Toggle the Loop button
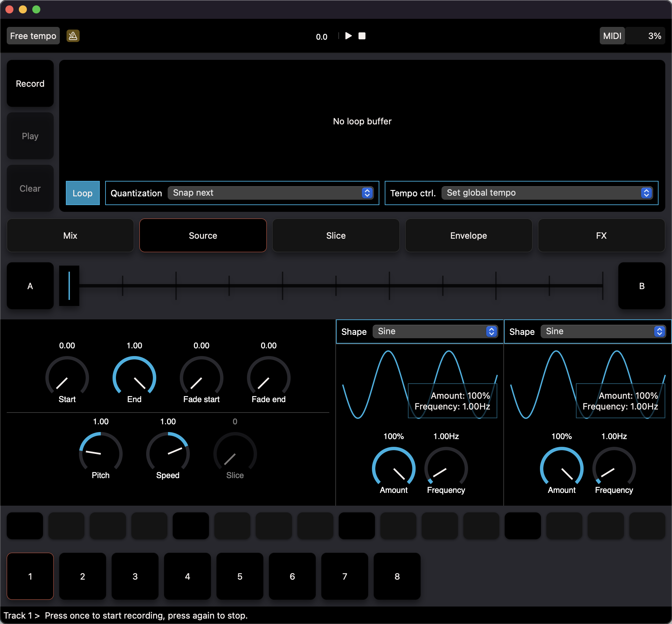The width and height of the screenshot is (672, 624). pos(82,193)
